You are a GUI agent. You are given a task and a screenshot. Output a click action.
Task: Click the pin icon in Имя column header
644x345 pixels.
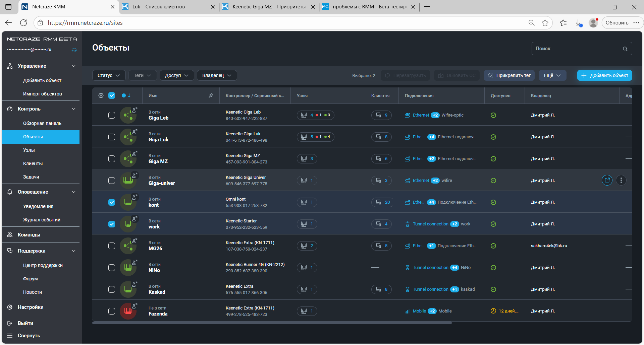211,95
